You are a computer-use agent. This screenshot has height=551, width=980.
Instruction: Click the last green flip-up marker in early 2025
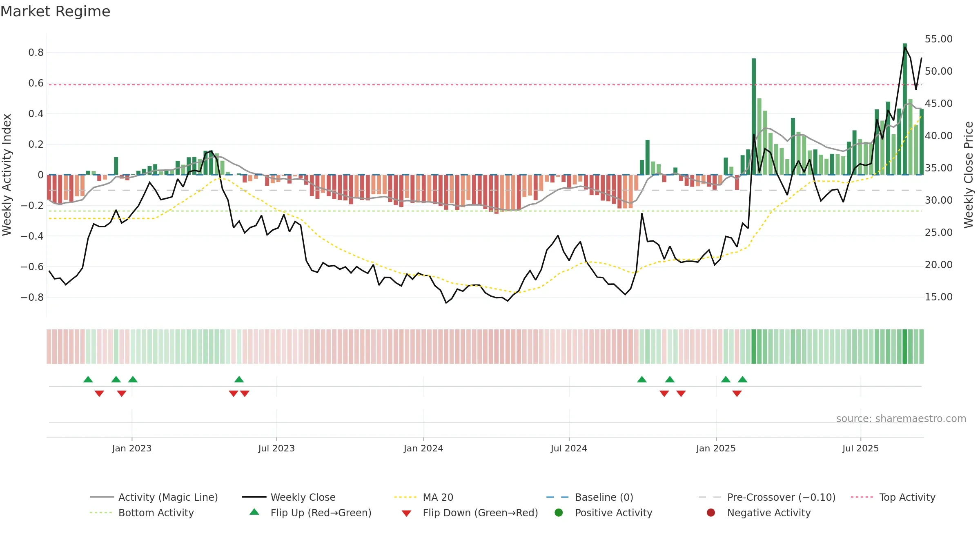[x=743, y=379]
